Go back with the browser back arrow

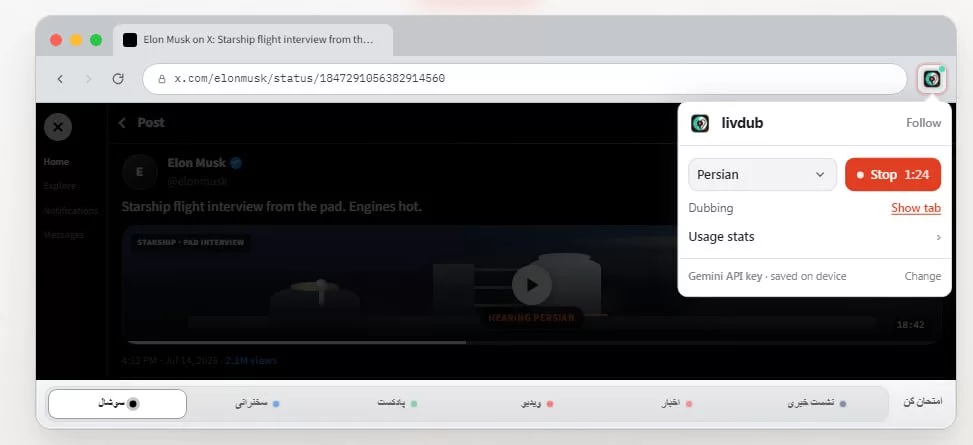(x=60, y=79)
